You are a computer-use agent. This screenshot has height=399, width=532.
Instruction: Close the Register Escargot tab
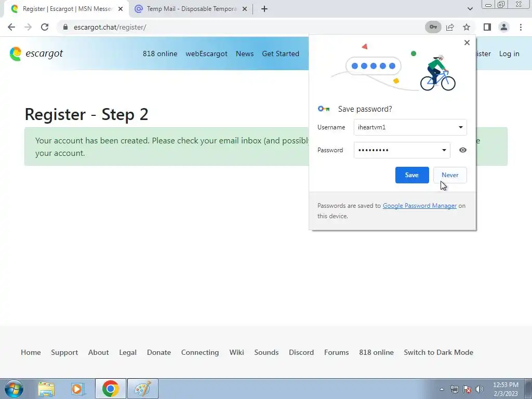point(121,9)
